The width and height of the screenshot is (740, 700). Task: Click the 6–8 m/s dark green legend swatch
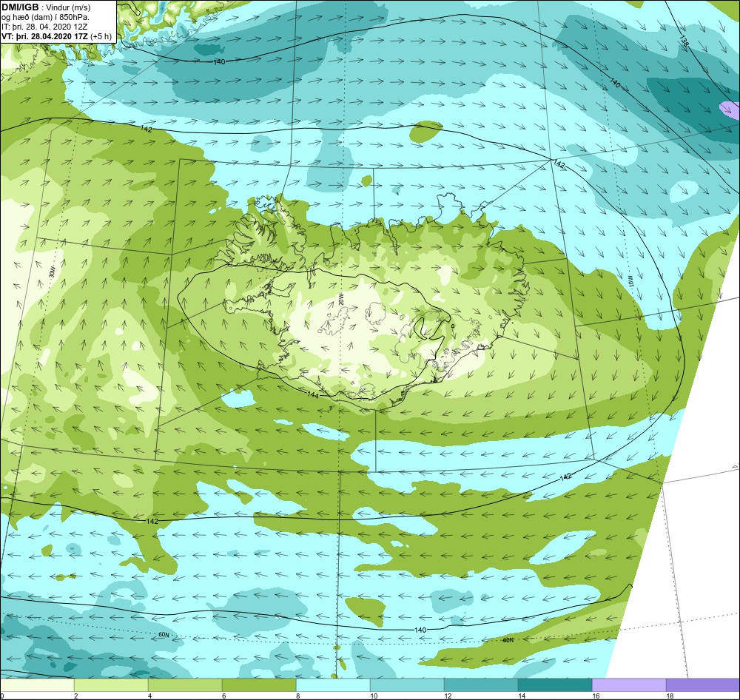[259, 685]
